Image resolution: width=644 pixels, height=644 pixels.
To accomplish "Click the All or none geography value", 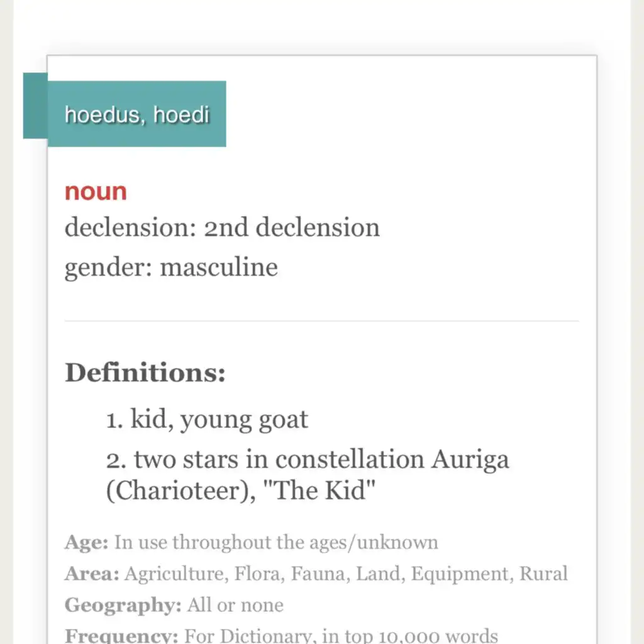I will coord(236,605).
